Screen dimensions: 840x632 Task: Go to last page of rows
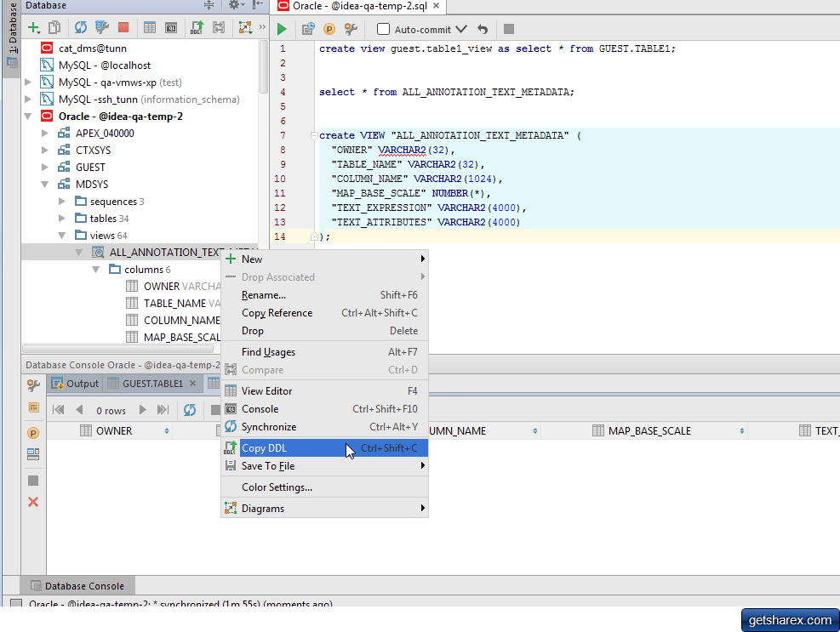[x=163, y=410]
